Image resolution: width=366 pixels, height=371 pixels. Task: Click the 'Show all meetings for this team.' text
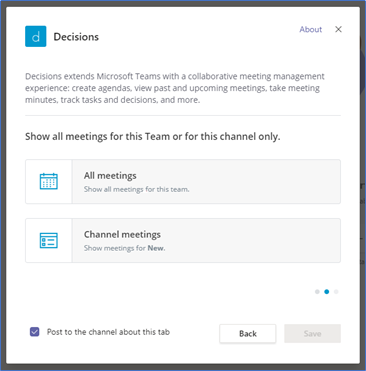[x=137, y=189]
